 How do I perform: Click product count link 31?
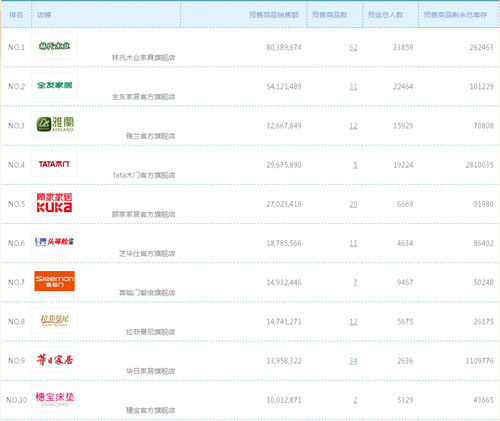coord(353,87)
